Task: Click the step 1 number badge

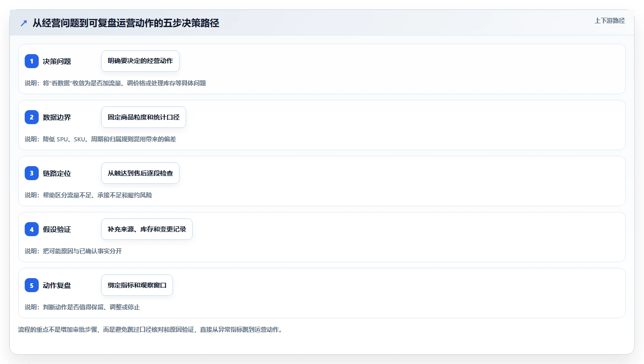Action: [x=32, y=61]
